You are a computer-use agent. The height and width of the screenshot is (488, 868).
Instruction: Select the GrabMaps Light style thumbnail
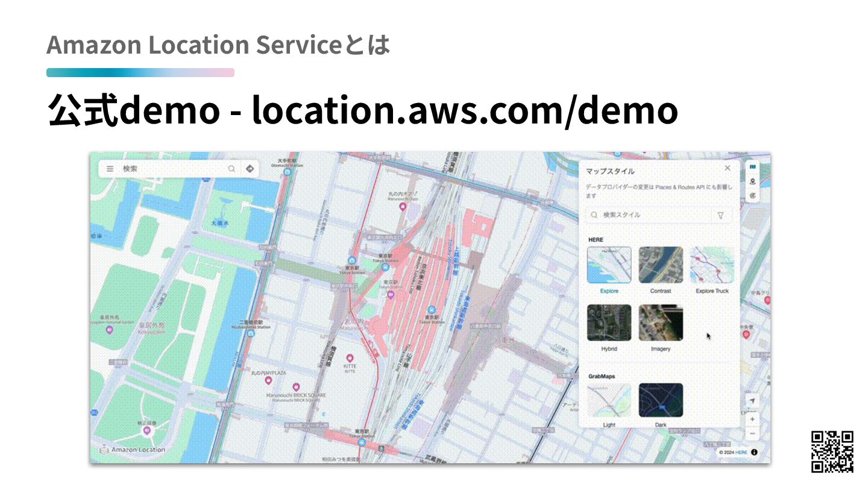click(x=609, y=401)
